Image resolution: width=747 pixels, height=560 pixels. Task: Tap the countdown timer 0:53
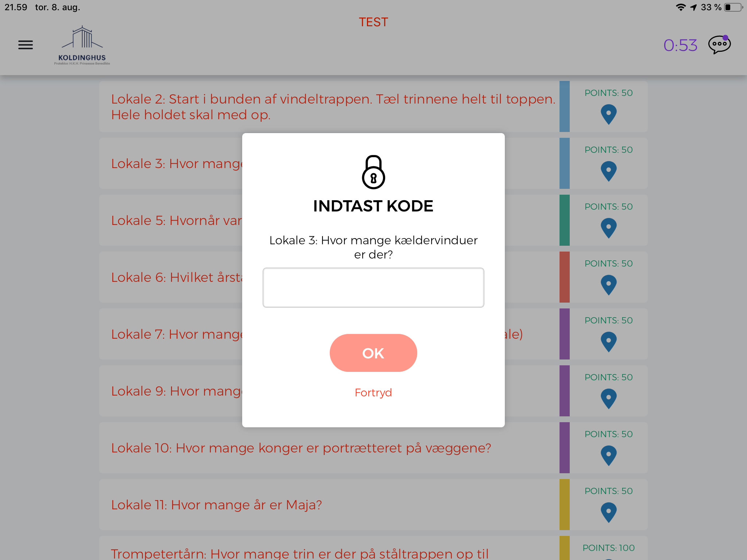(x=680, y=45)
